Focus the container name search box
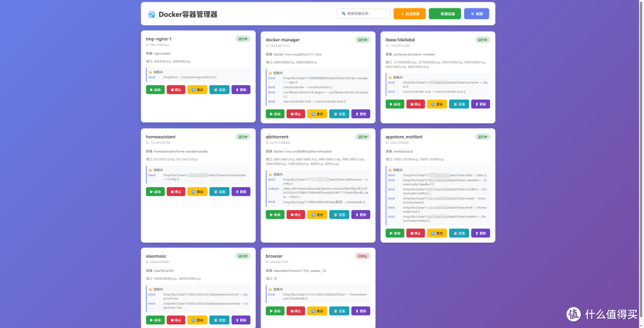644x328 pixels. tap(364, 14)
